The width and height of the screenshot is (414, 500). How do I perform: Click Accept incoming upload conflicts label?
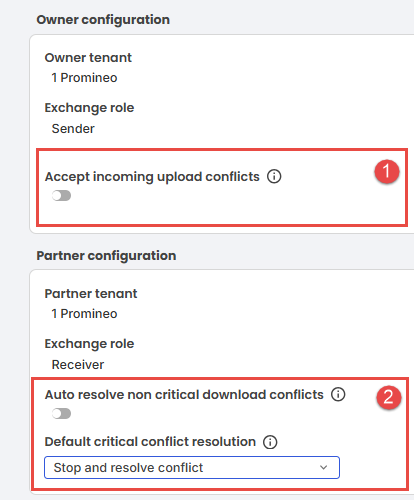(152, 177)
